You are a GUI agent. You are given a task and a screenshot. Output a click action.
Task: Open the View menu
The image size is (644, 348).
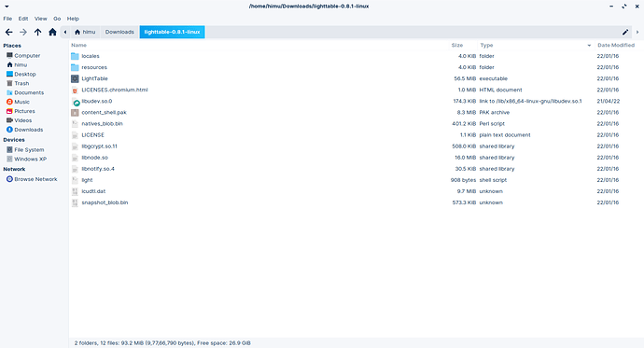[x=41, y=19]
